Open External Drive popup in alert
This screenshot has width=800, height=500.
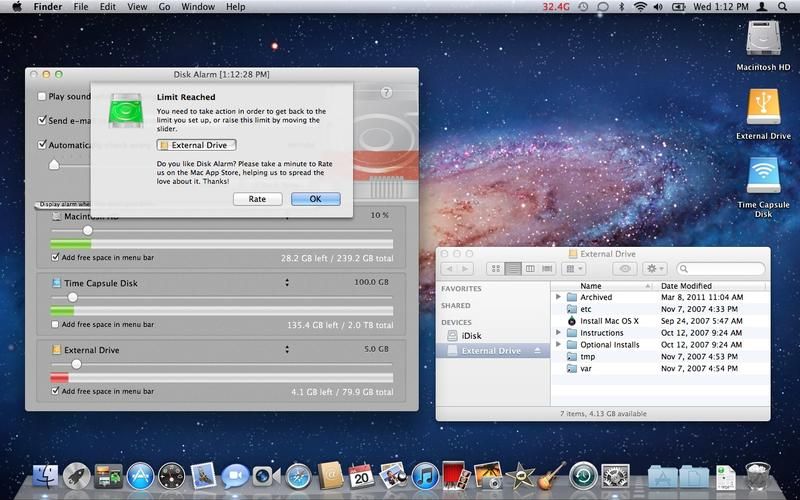click(196, 145)
